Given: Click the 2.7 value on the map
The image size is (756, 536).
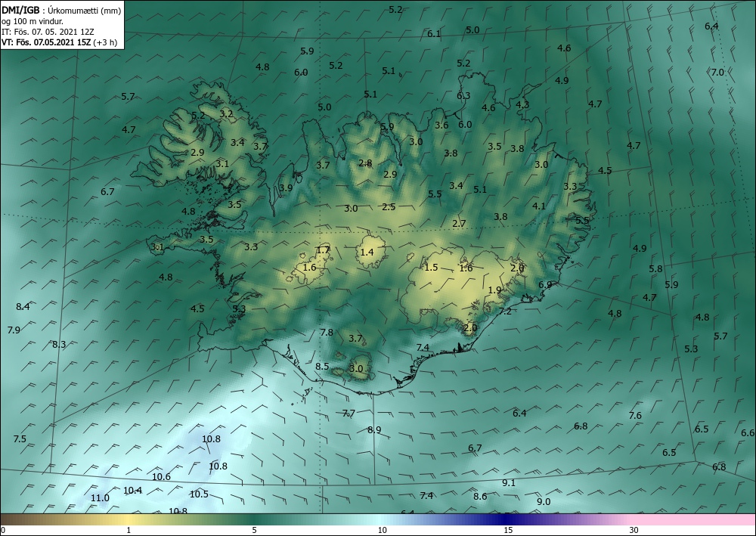Looking at the screenshot, I should 459,224.
